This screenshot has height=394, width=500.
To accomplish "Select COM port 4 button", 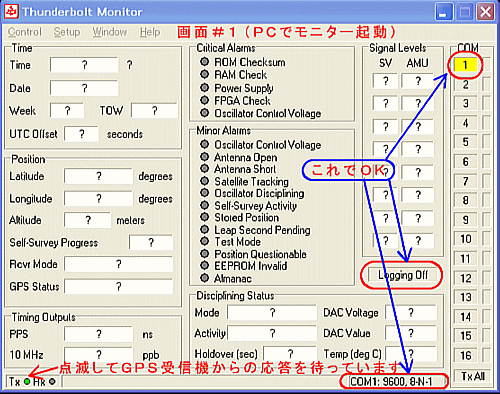I will [x=465, y=123].
